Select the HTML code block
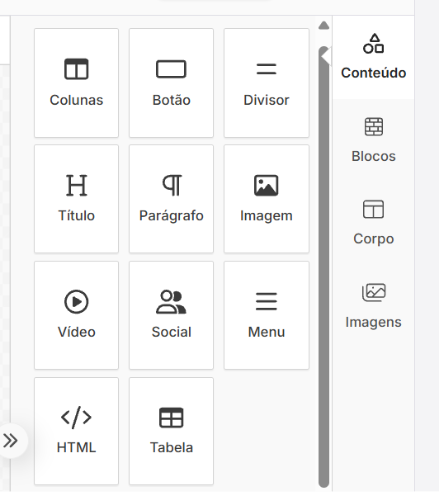This screenshot has height=492, width=439. point(76,431)
